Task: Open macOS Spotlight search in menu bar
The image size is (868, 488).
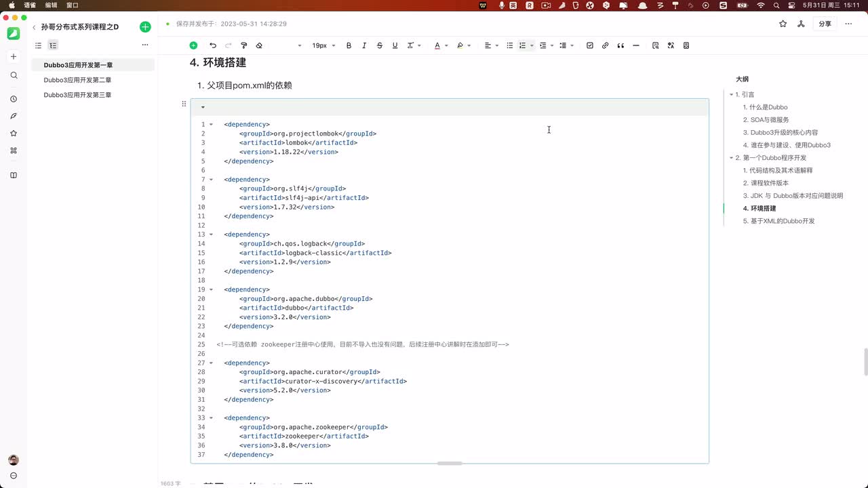Action: pyautogui.click(x=775, y=5)
